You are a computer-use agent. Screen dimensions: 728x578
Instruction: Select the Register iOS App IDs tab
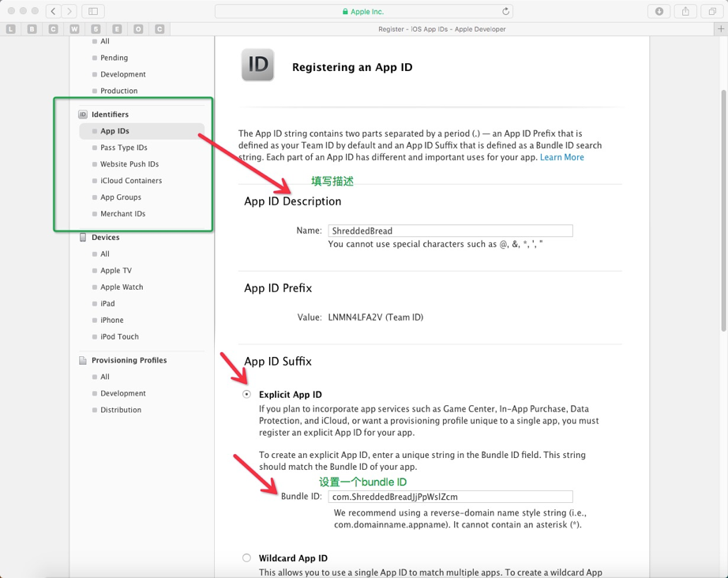441,28
